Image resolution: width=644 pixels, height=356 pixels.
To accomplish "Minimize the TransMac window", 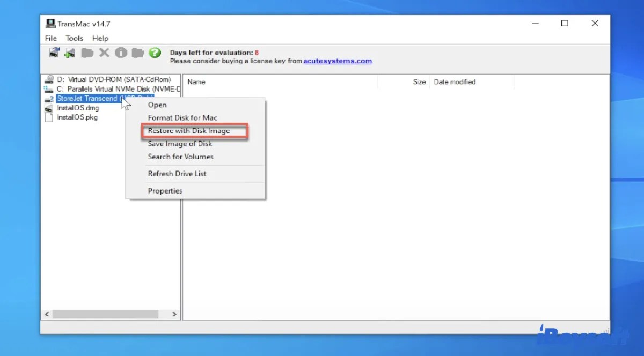I will (536, 24).
